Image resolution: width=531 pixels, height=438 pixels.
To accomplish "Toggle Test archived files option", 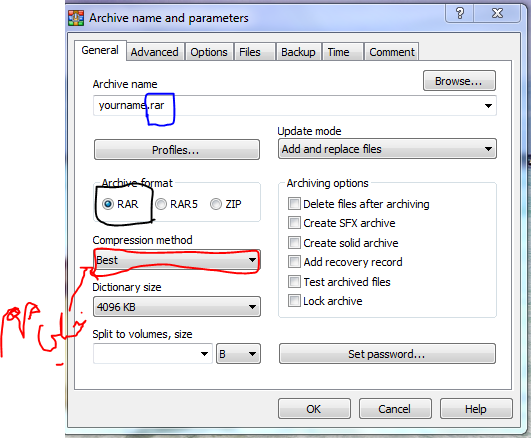I will click(294, 281).
